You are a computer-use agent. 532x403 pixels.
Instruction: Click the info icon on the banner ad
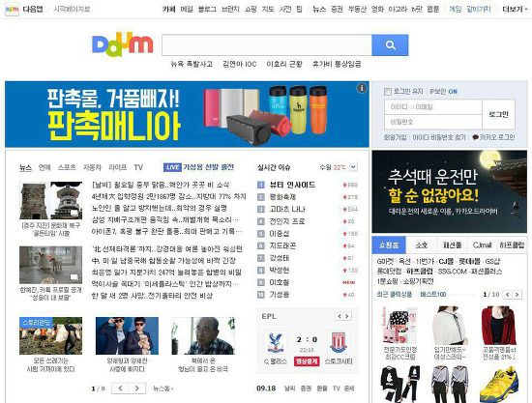362,89
